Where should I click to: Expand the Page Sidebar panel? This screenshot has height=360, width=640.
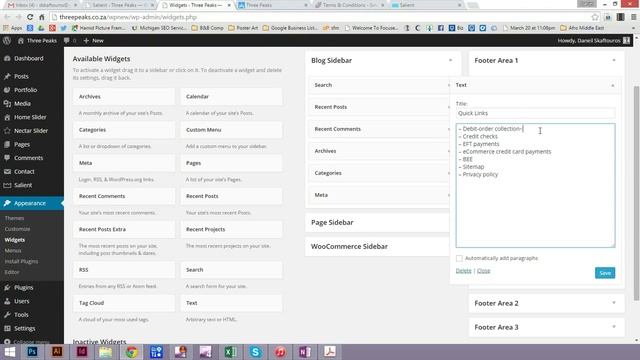[x=378, y=222]
